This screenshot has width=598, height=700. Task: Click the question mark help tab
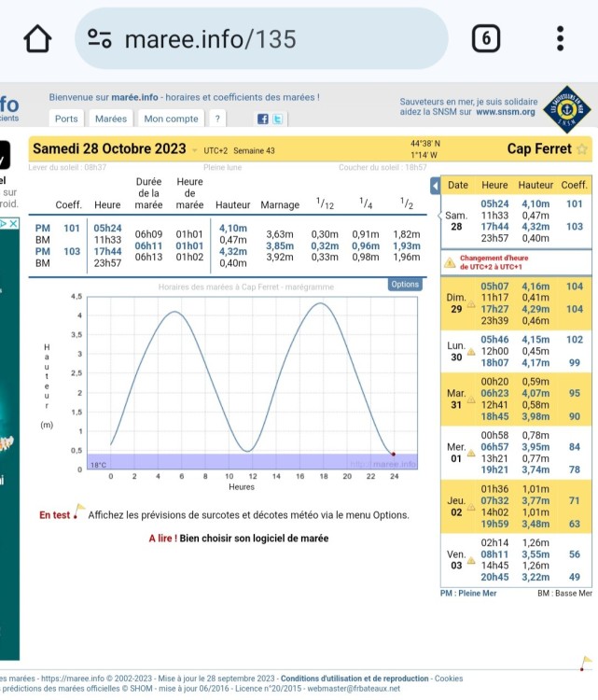point(216,119)
